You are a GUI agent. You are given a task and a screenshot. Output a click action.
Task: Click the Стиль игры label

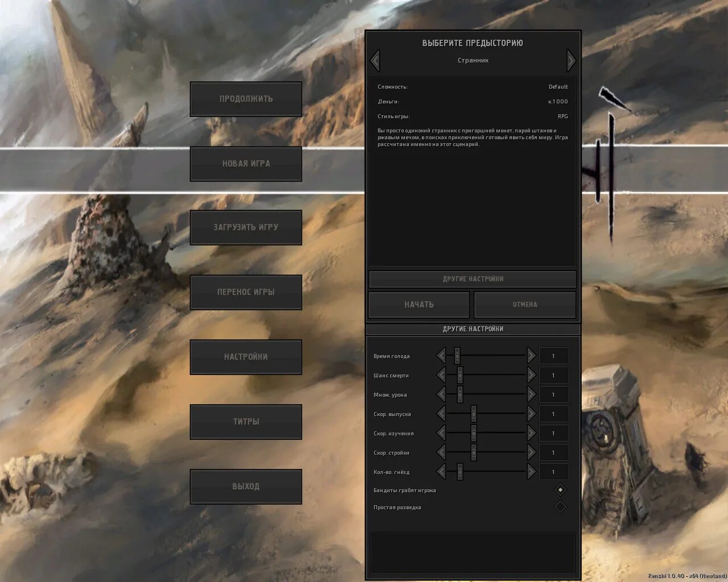point(394,117)
